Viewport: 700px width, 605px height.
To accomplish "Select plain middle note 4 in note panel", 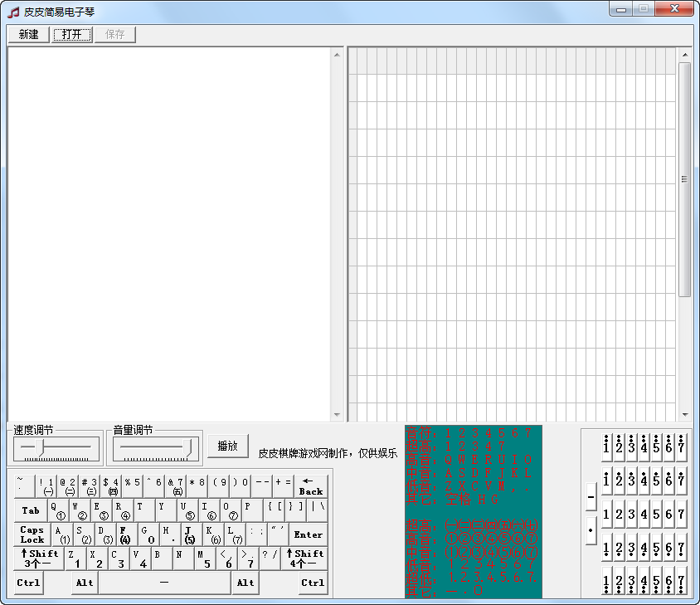I will click(x=644, y=514).
